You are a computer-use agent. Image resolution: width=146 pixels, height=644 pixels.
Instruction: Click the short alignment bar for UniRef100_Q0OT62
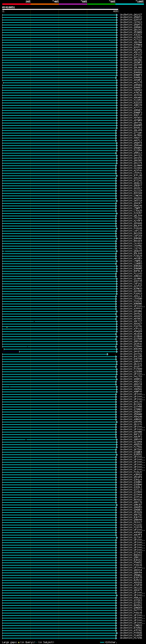coord(55,354)
